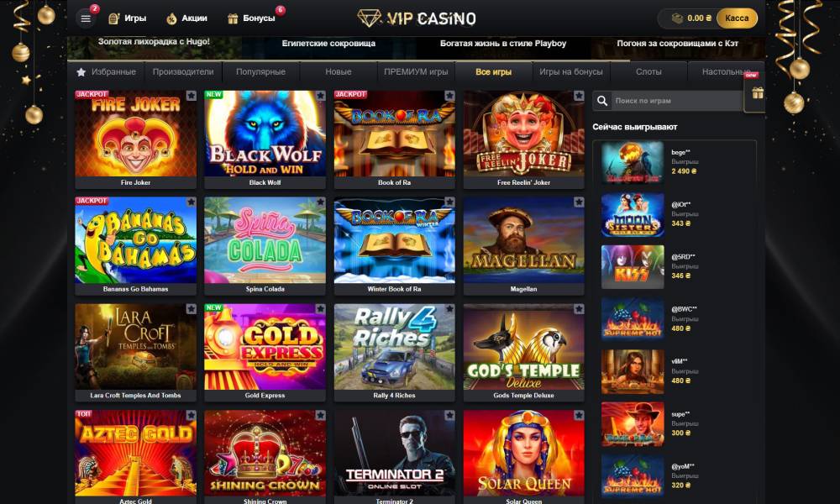Toggle favorite star on Rally 4 Riches
Image resolution: width=840 pixels, height=504 pixels.
pyautogui.click(x=449, y=308)
